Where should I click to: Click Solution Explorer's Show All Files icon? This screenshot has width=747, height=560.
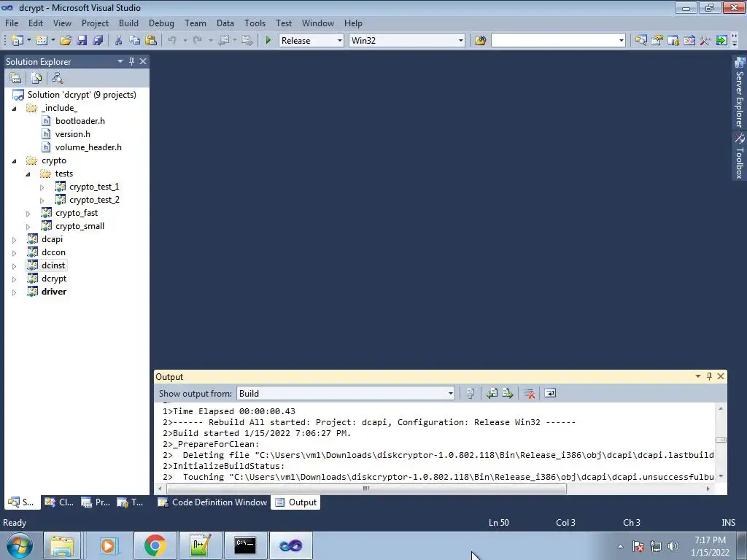pyautogui.click(x=36, y=77)
